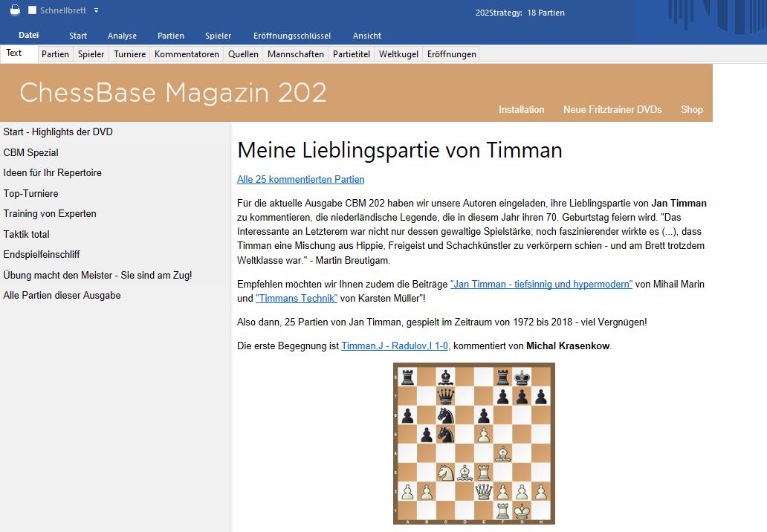This screenshot has height=532, width=767.
Task: Open 'Endspielfeinschliff' in left navigation
Action: [x=41, y=254]
